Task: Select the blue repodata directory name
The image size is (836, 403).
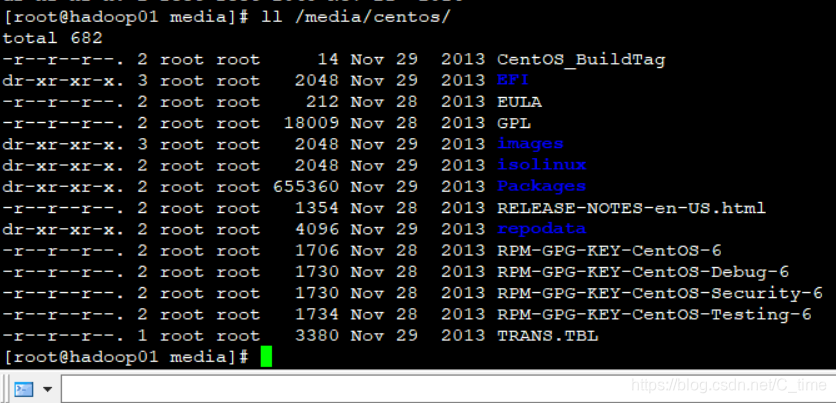Action: click(542, 229)
